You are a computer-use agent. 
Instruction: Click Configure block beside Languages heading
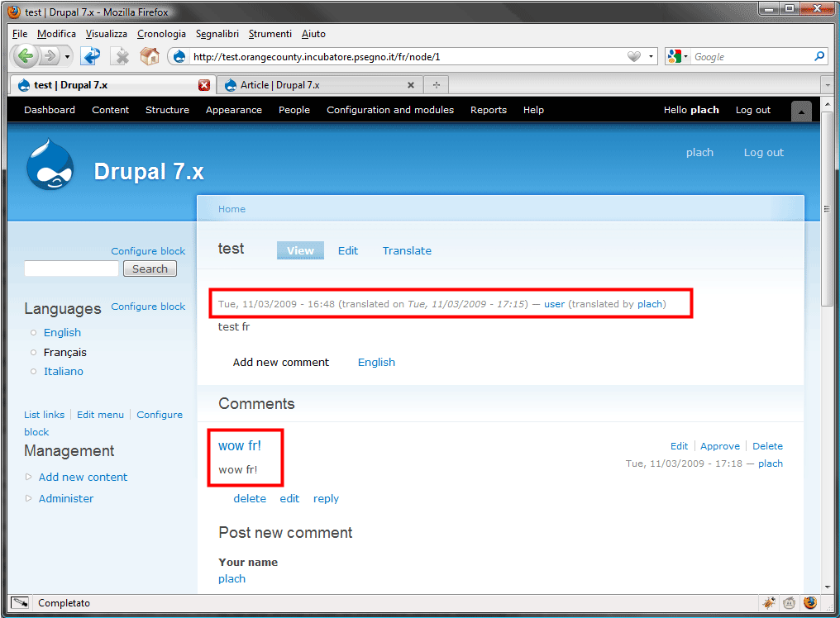(148, 307)
